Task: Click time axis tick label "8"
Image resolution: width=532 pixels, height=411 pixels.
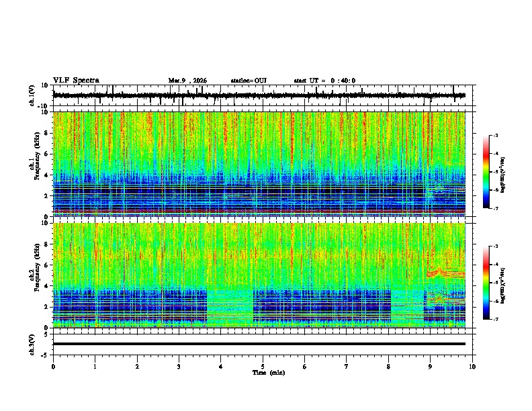Action: pos(388,367)
